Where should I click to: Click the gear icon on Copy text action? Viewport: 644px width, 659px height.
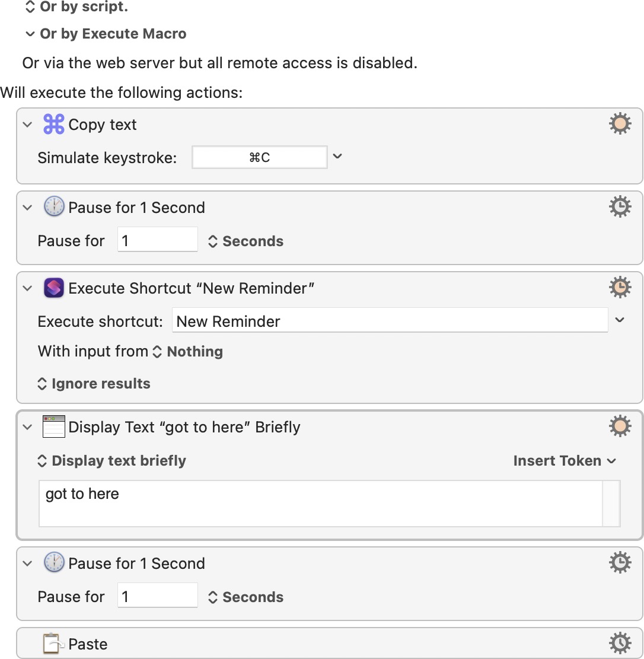[x=620, y=125]
